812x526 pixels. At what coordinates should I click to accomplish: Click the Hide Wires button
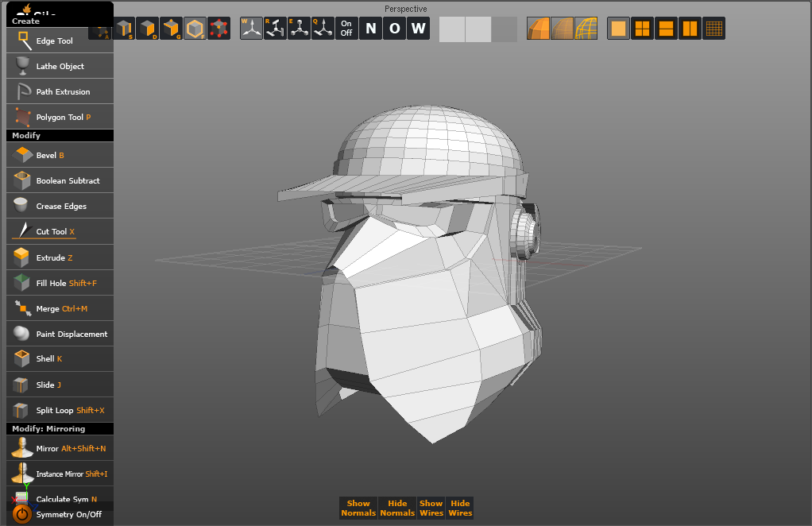tap(460, 508)
